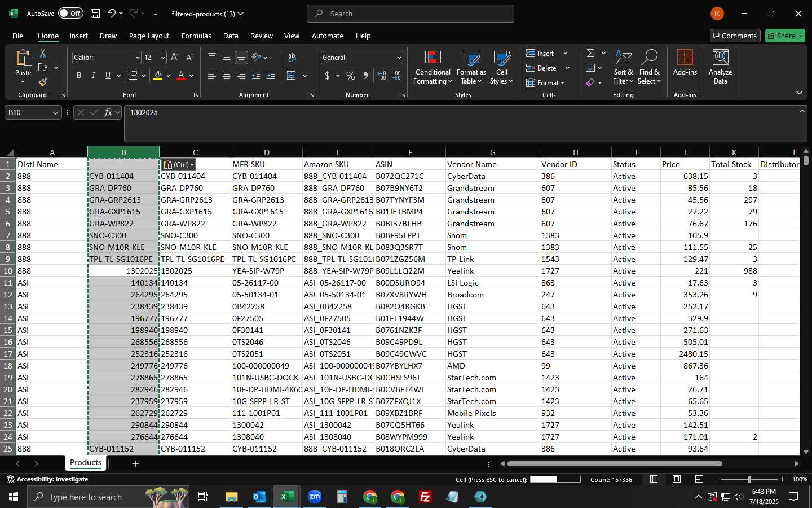The height and width of the screenshot is (508, 812).
Task: Click the Format Painter brush icon
Action: click(x=43, y=82)
